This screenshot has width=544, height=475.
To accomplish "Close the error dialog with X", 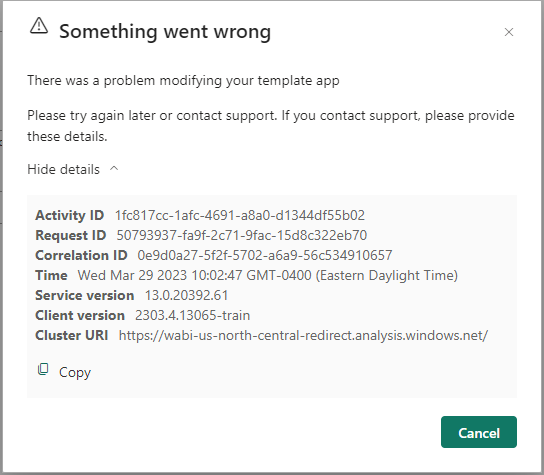I will pyautogui.click(x=509, y=32).
